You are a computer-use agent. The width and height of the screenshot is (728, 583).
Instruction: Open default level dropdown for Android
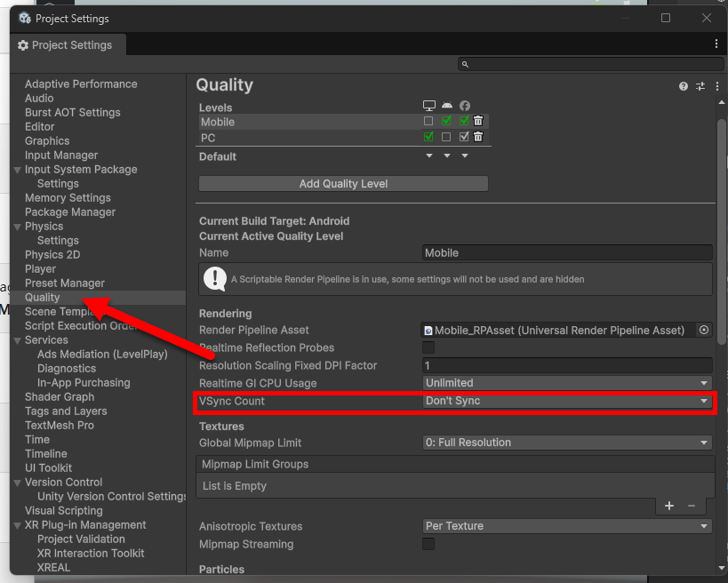coord(446,156)
